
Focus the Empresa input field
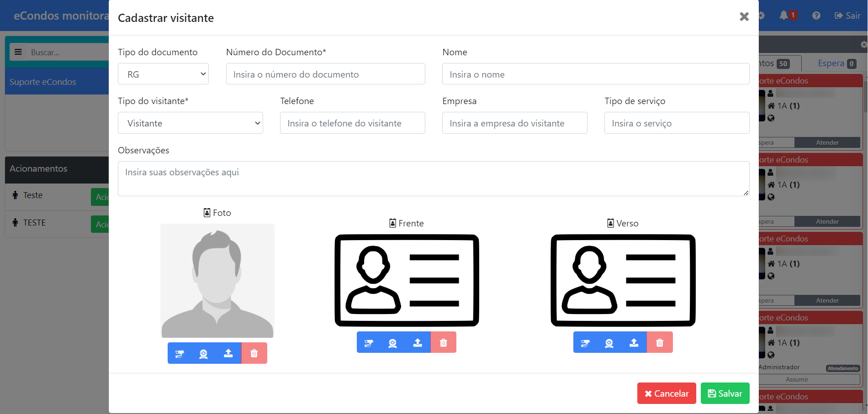coord(515,123)
